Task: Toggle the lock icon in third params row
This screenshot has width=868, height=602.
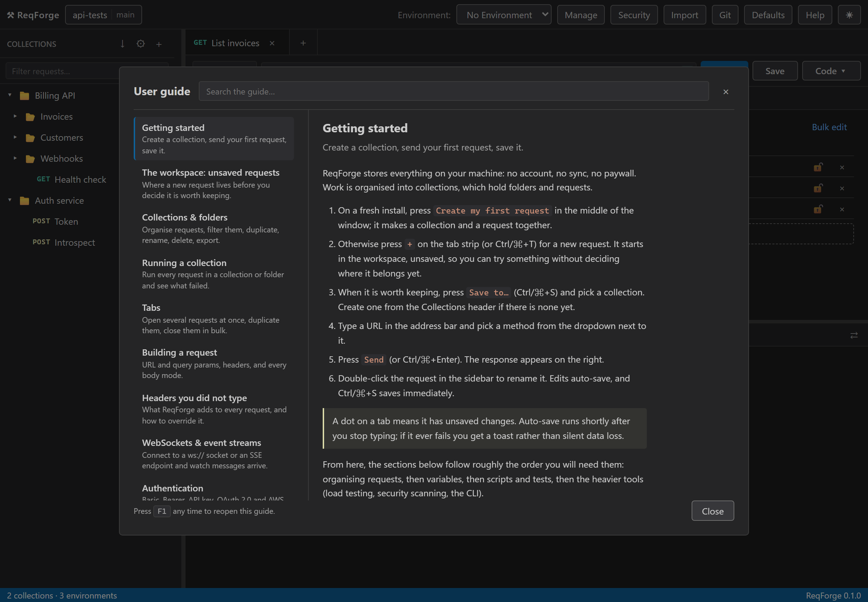Action: tap(818, 209)
